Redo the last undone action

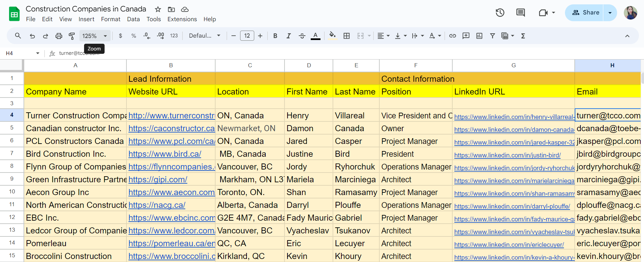tap(45, 36)
